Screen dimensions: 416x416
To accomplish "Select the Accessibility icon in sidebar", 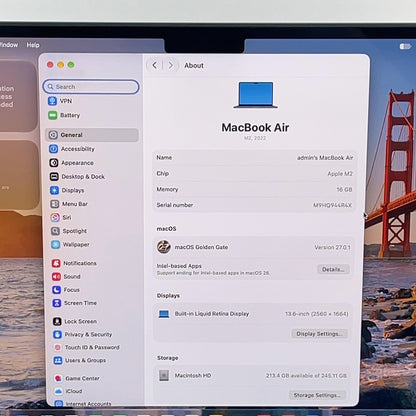I will click(53, 149).
